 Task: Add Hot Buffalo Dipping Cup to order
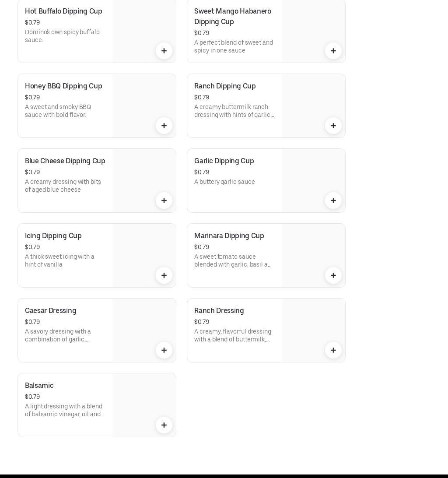pyautogui.click(x=164, y=51)
